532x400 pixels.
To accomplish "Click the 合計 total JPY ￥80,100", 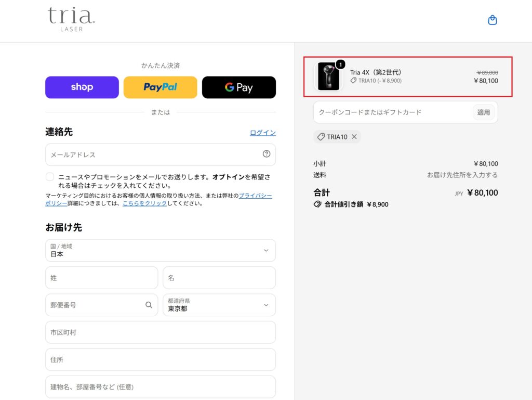I will coord(477,193).
